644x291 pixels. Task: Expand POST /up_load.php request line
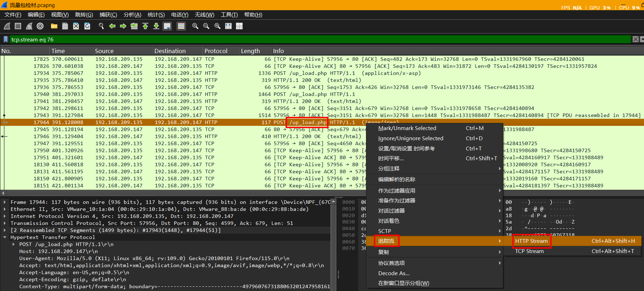[x=13, y=244]
